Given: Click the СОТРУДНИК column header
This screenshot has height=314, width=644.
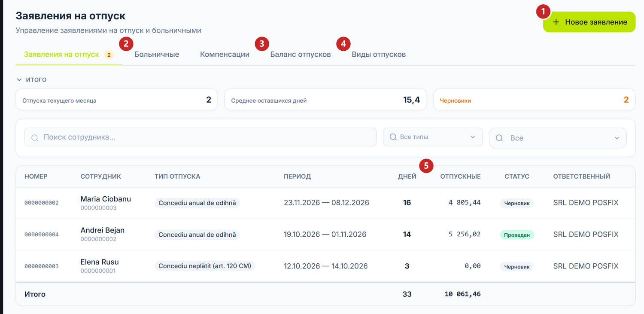Looking at the screenshot, I should click(101, 177).
